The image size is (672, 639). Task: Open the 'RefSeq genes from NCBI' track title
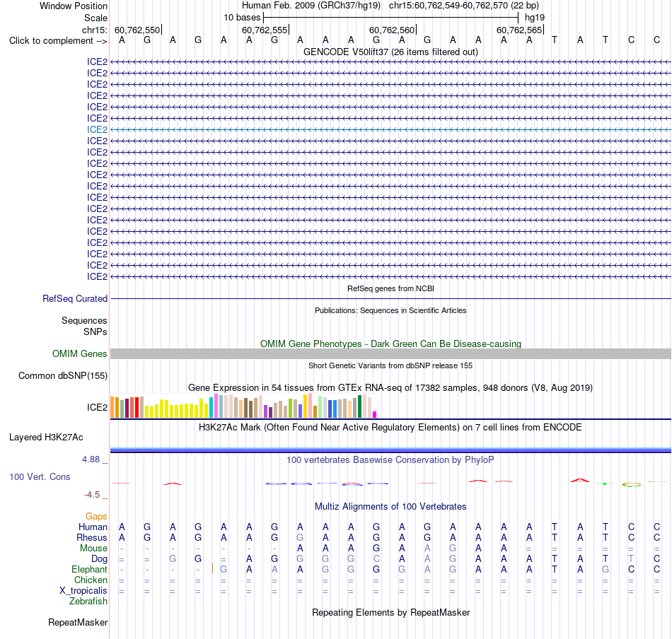point(390,288)
